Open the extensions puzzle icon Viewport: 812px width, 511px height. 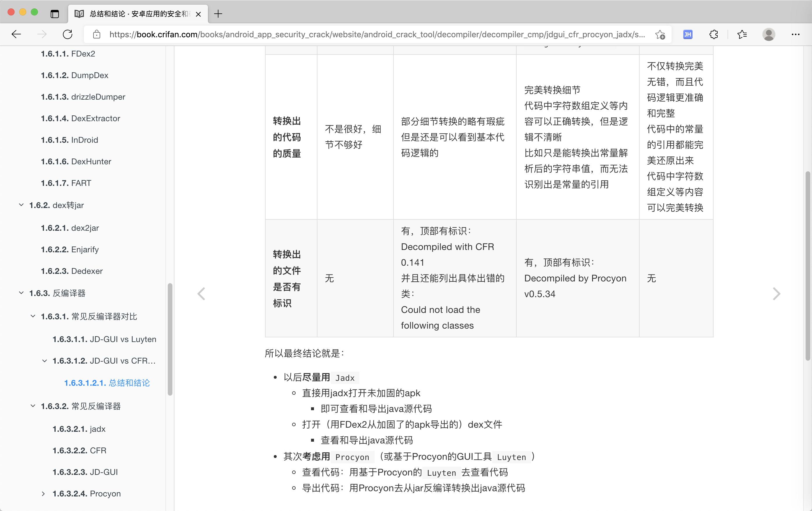(714, 34)
